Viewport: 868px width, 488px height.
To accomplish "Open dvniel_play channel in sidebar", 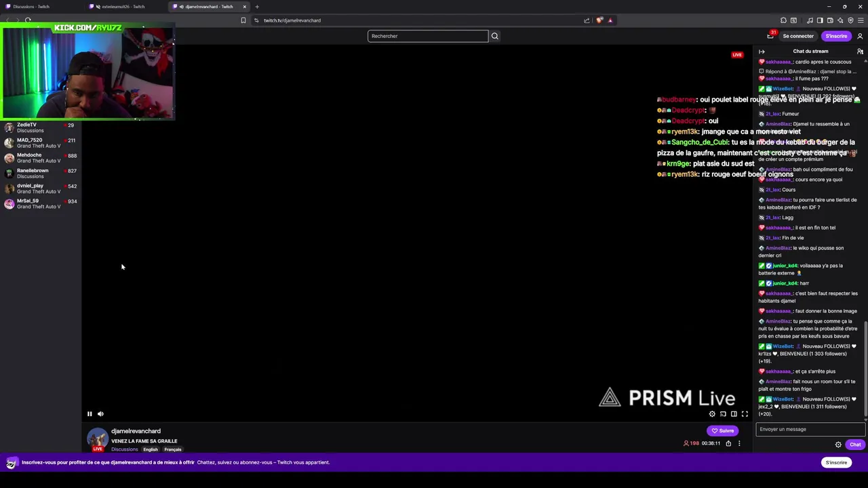I will [41, 188].
